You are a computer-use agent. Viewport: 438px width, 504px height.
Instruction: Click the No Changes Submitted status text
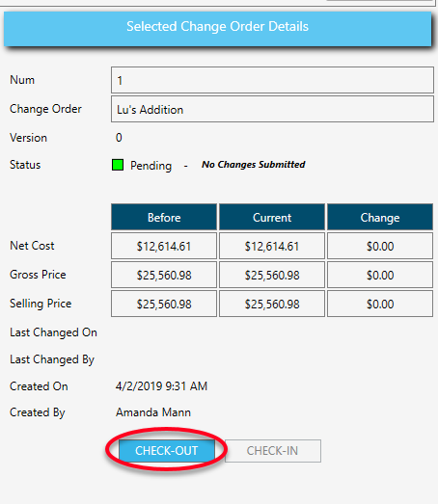coord(254,165)
